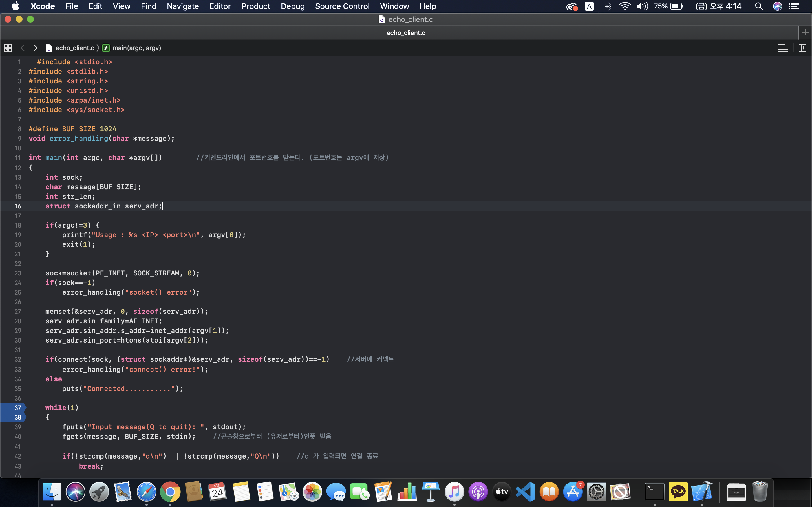Screen dimensions: 812x507
Task: Add an editor pane on right
Action: click(x=802, y=48)
